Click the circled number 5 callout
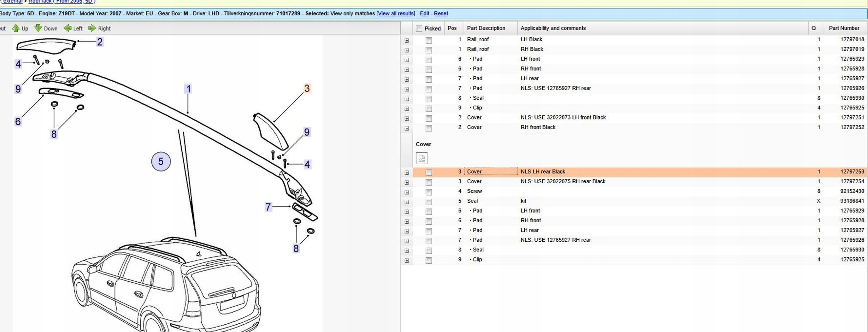 pyautogui.click(x=161, y=161)
